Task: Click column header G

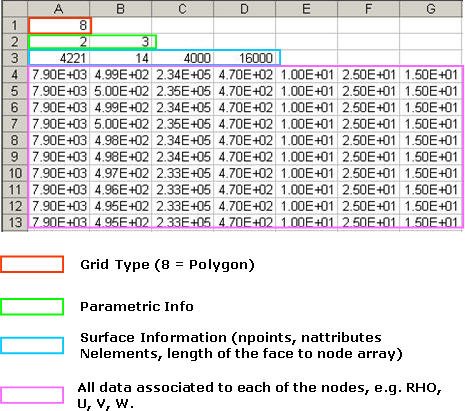Action: coord(430,9)
